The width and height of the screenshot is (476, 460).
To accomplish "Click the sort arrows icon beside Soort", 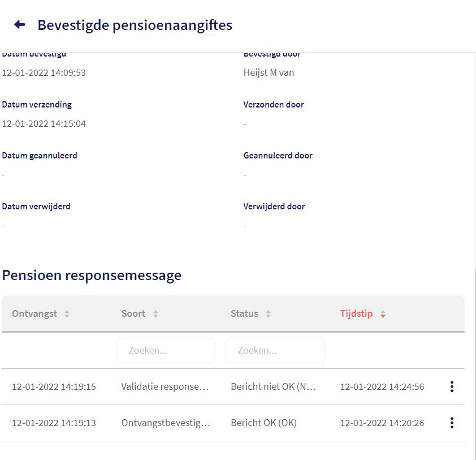I will [x=155, y=314].
